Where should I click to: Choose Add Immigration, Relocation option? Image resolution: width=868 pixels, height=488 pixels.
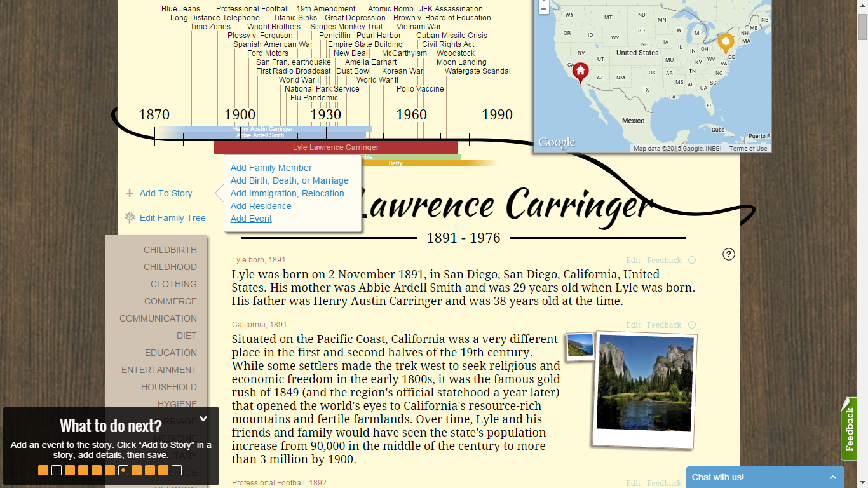(287, 193)
